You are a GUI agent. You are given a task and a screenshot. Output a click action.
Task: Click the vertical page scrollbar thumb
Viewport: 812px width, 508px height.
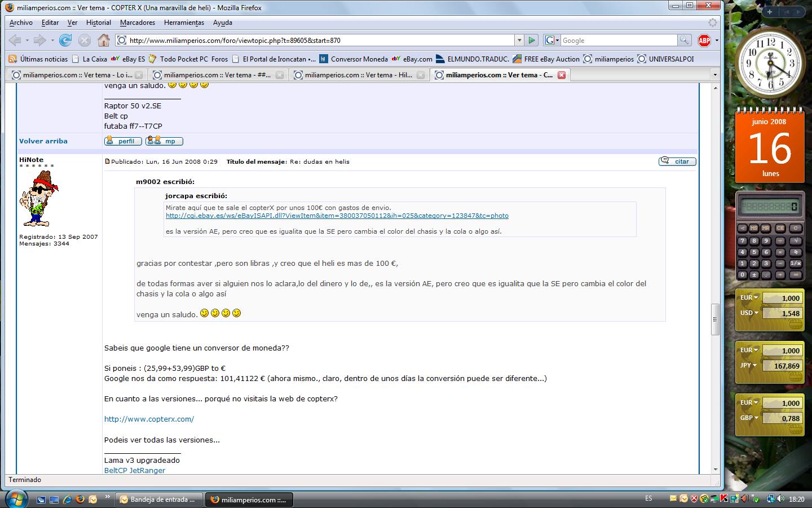point(715,319)
